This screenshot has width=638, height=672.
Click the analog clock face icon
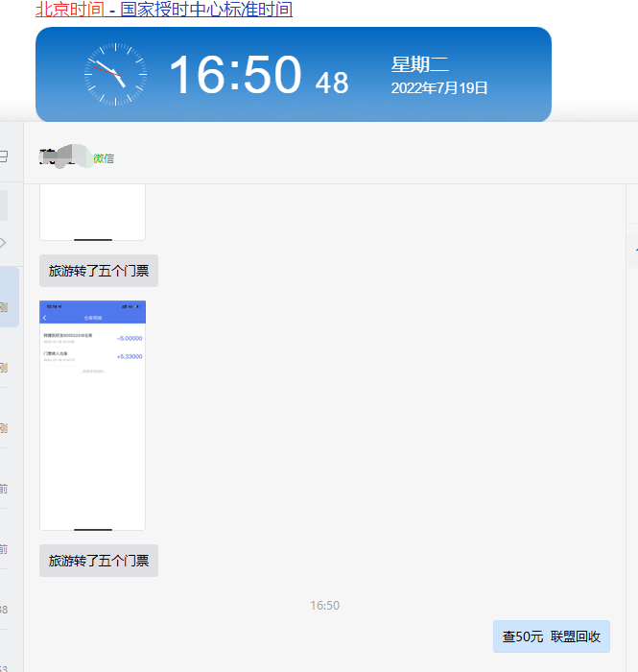(x=115, y=74)
